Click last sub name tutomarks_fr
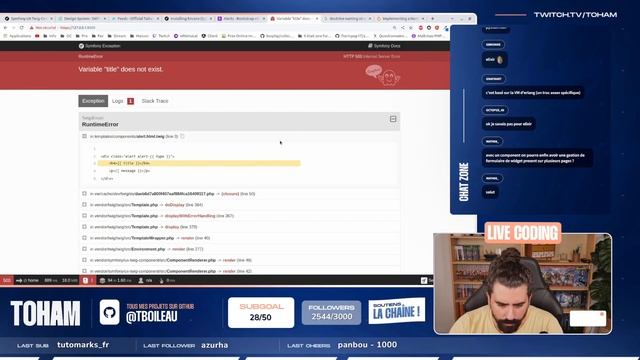 (x=83, y=345)
